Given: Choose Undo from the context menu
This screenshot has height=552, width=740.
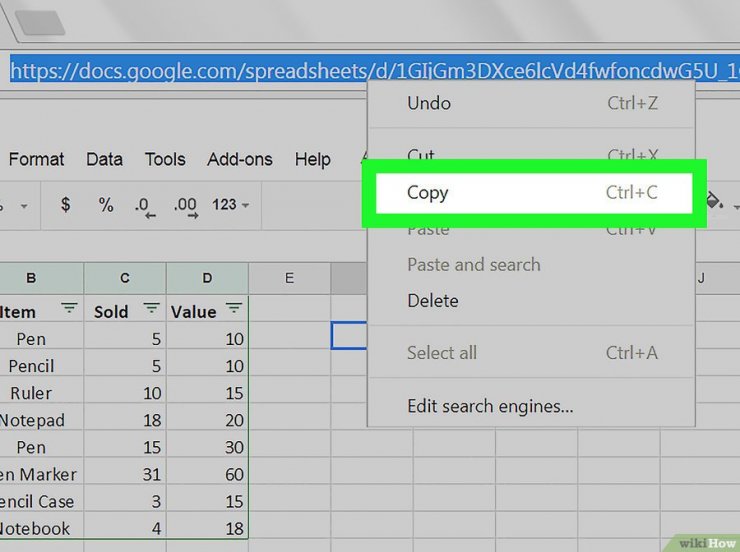Looking at the screenshot, I should 531,103.
